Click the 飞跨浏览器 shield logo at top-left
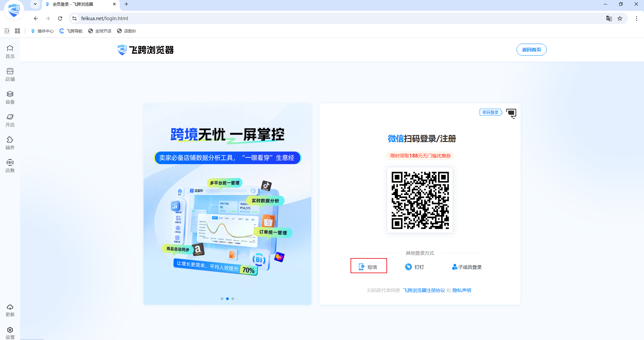 coord(14,10)
